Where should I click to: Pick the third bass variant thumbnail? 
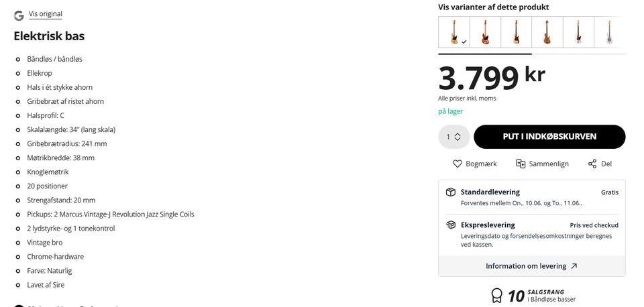[x=517, y=32]
